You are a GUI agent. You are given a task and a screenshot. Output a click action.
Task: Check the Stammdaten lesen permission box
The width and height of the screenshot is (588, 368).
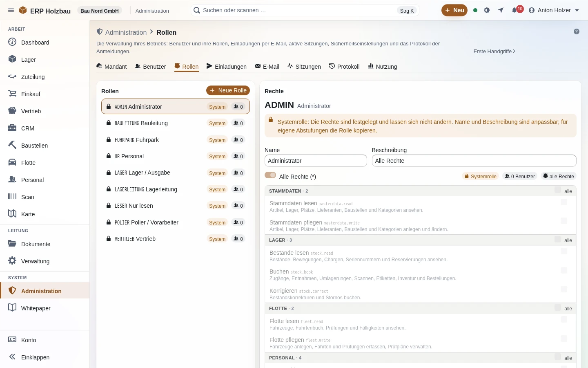click(x=564, y=202)
